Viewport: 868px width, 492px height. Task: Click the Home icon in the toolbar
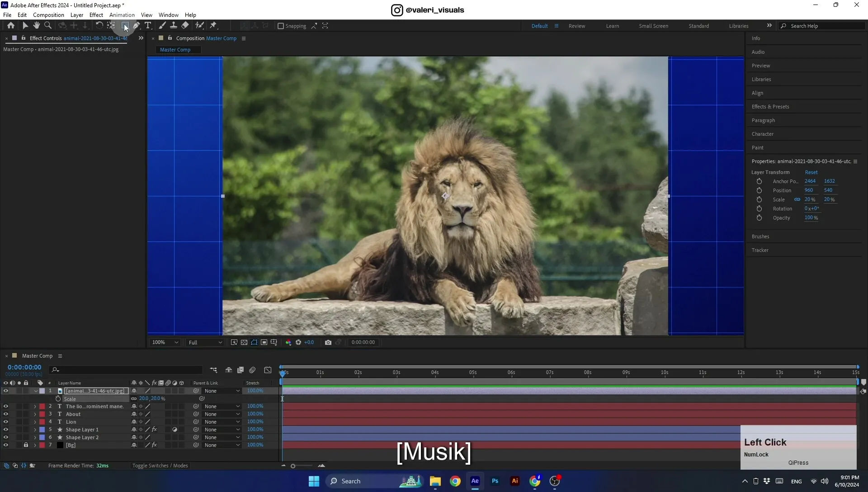coord(11,26)
